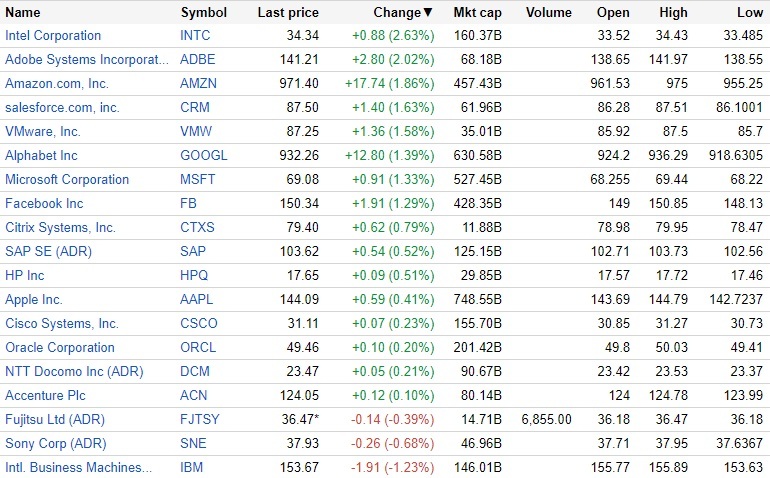Image resolution: width=770 pixels, height=478 pixels.
Task: Sort by the Symbol column header
Action: [203, 13]
